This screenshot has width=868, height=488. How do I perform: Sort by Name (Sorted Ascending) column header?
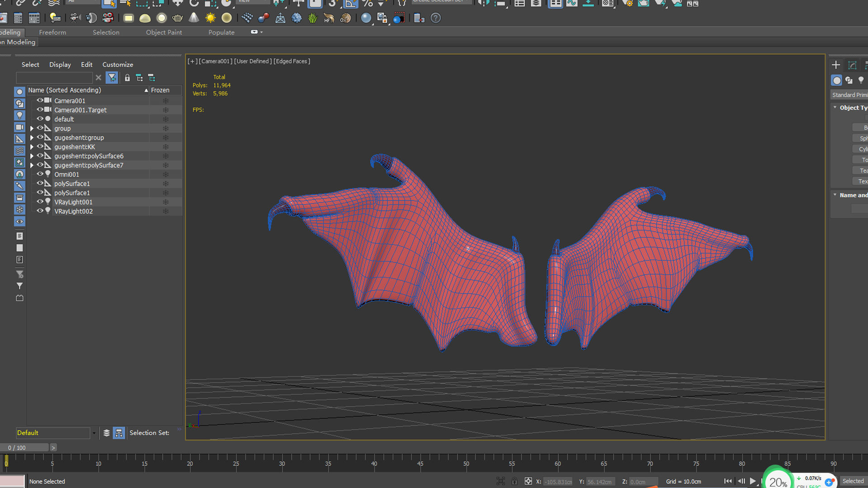coord(88,90)
